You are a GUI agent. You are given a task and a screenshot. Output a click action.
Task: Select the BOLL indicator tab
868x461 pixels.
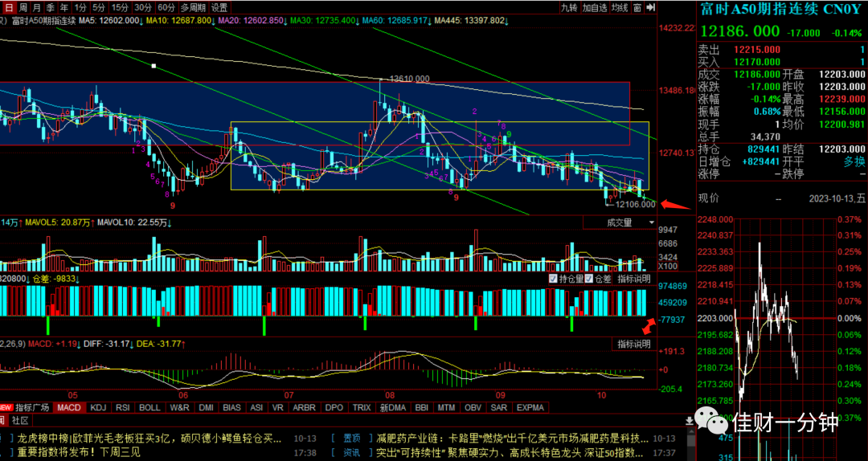[149, 407]
